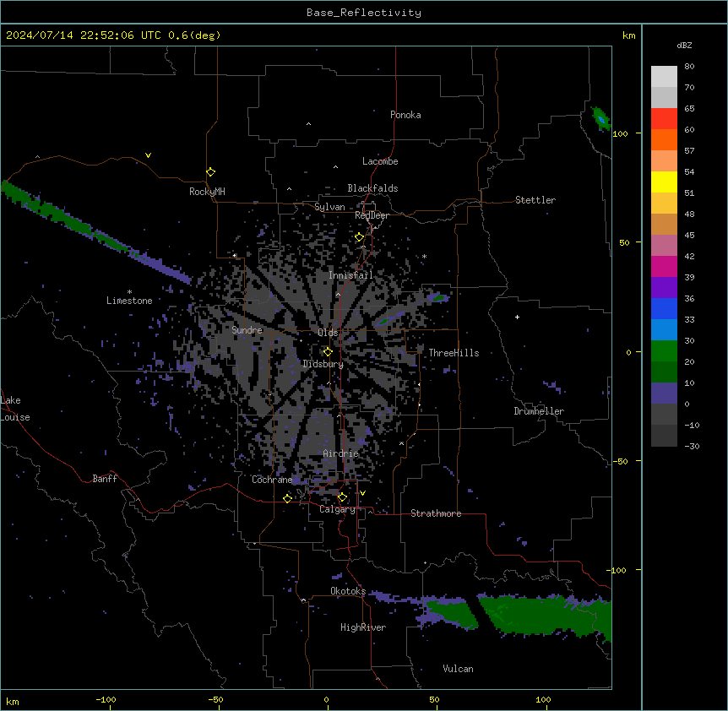Click the Strathmore city label
The width and height of the screenshot is (728, 711).
click(x=436, y=513)
